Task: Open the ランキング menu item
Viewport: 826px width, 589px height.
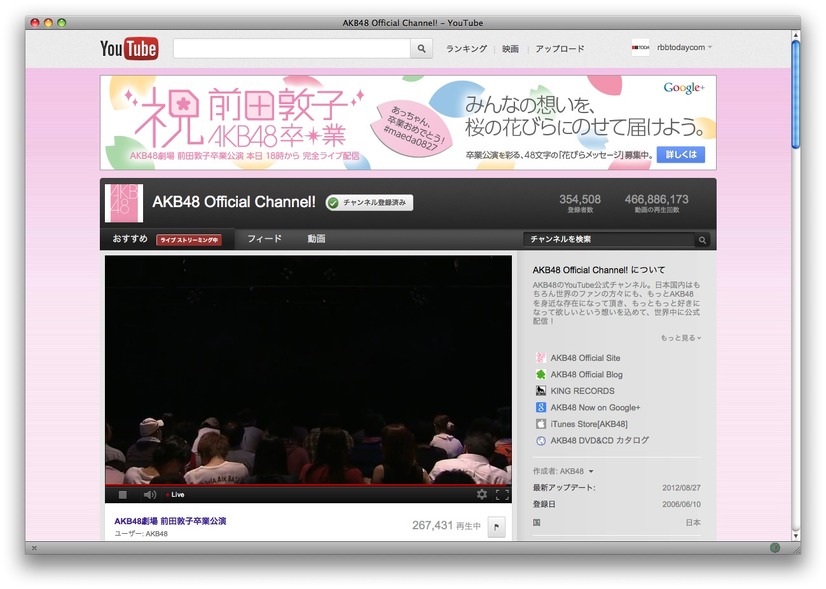Action: [467, 48]
